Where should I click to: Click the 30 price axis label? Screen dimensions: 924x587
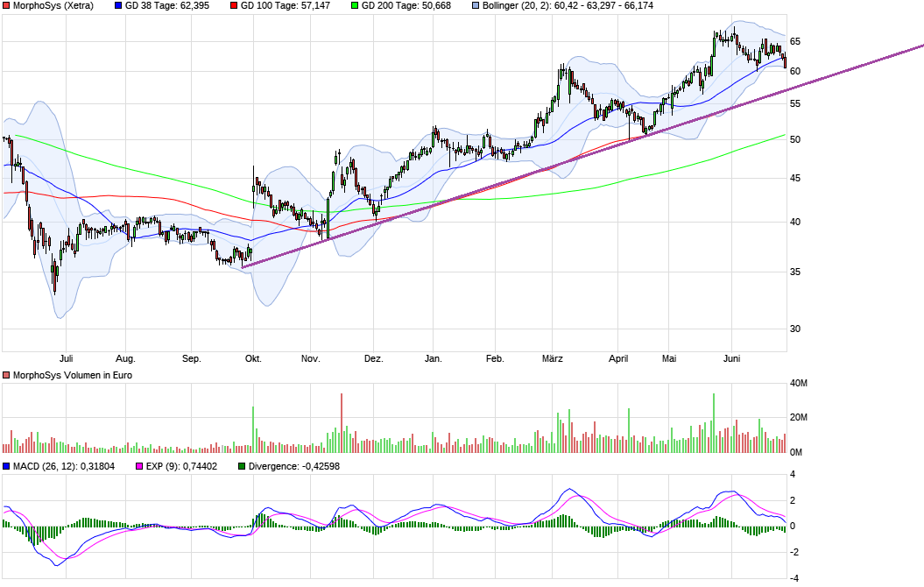pyautogui.click(x=795, y=329)
